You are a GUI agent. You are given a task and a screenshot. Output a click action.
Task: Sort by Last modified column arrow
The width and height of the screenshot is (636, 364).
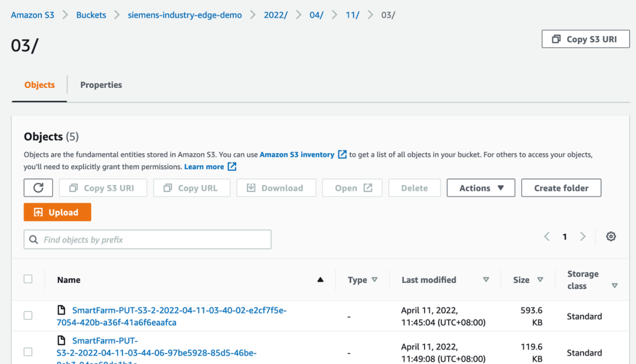(x=486, y=280)
